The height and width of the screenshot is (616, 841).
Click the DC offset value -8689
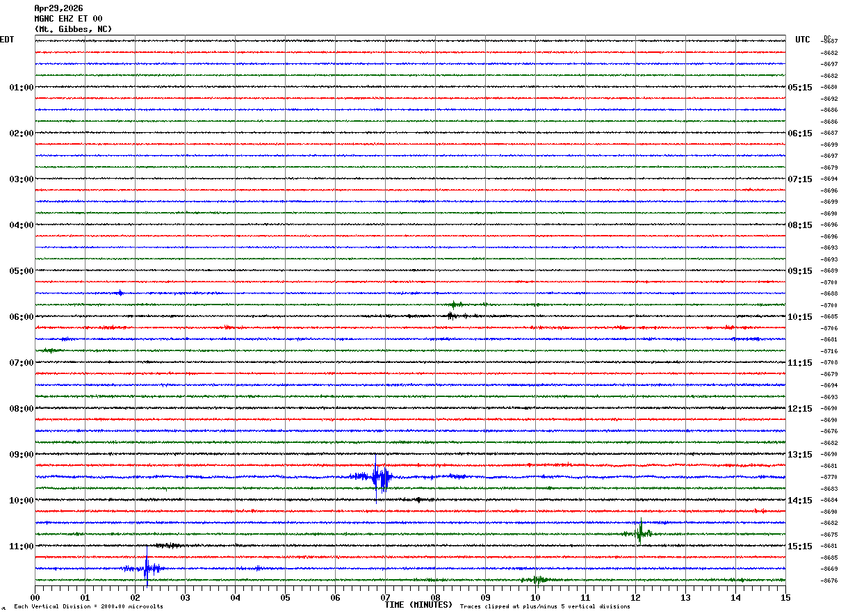(x=830, y=271)
